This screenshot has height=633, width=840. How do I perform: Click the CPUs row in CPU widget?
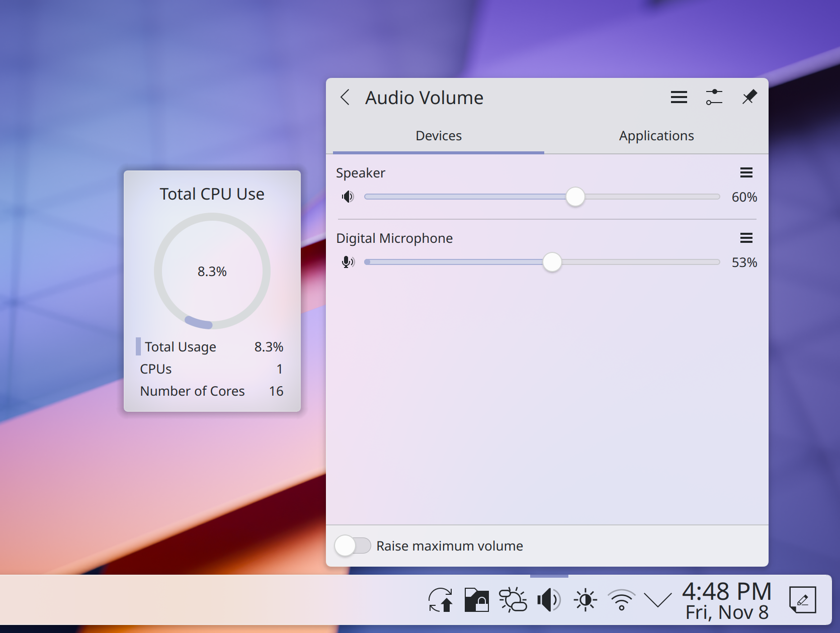click(x=211, y=369)
